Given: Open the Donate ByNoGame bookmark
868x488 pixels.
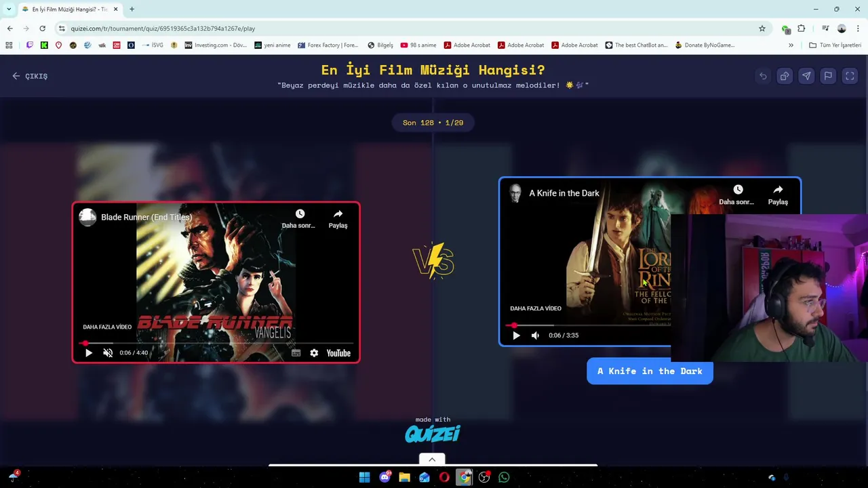Looking at the screenshot, I should click(x=705, y=45).
